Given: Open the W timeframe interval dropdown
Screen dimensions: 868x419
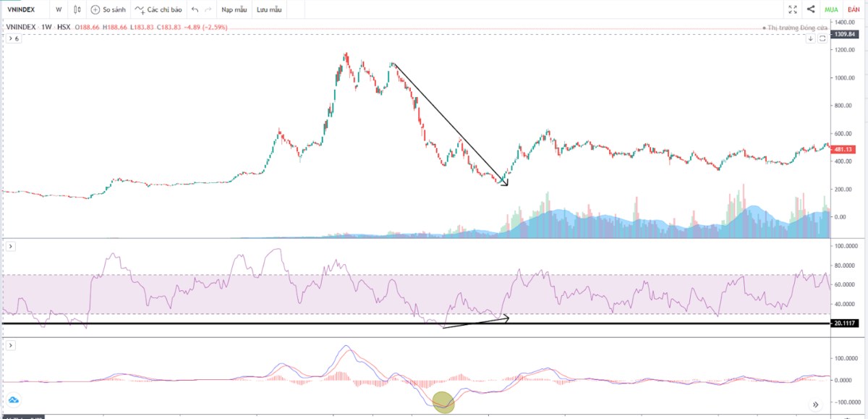Looking at the screenshot, I should click(x=59, y=10).
